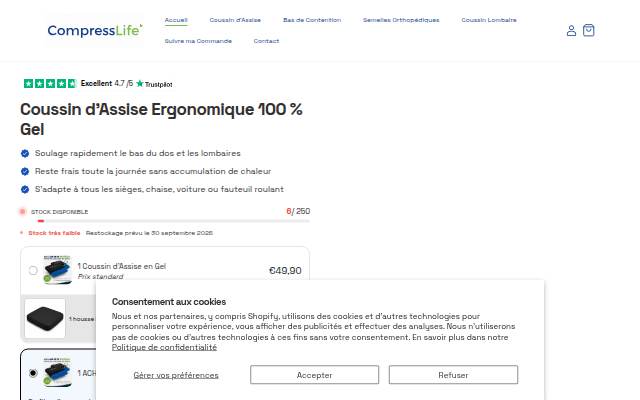
Task: Click the Trustpilot green stars rating
Action: tap(50, 84)
